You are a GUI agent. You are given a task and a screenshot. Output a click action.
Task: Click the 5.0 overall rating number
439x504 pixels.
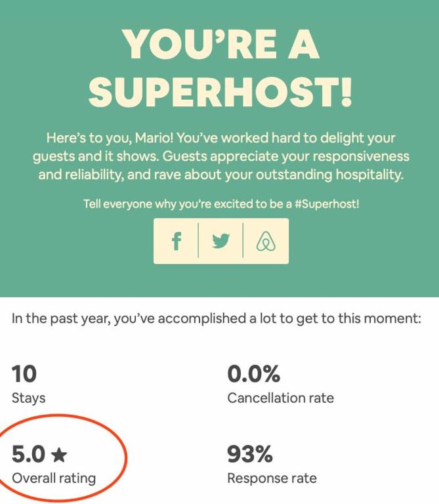click(28, 454)
